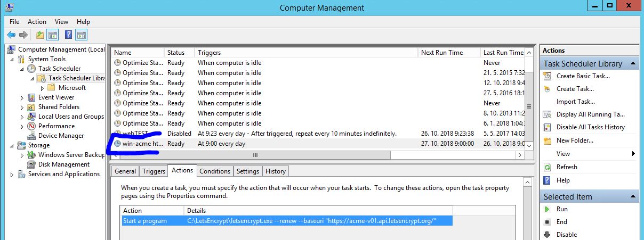Click Disable All Tasks History
The width and height of the screenshot is (644, 240).
590,127
